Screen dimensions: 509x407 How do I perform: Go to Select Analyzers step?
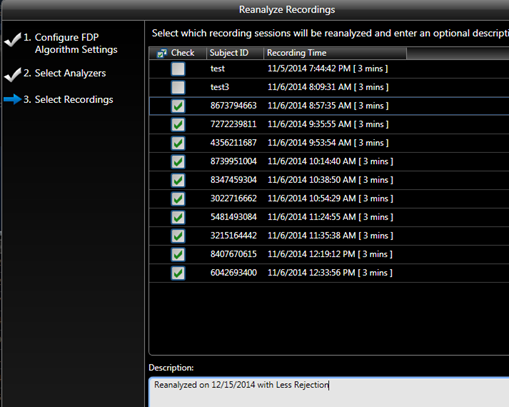pyautogui.click(x=65, y=73)
